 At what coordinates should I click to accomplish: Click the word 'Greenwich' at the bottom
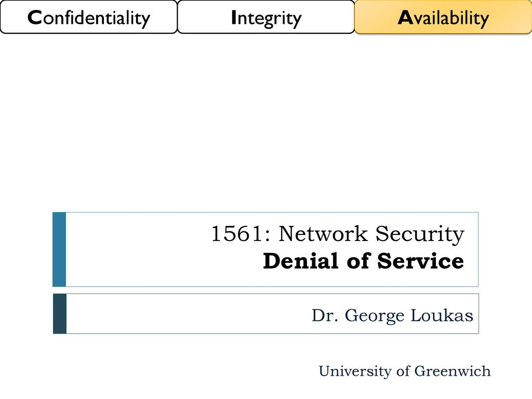[x=453, y=371]
